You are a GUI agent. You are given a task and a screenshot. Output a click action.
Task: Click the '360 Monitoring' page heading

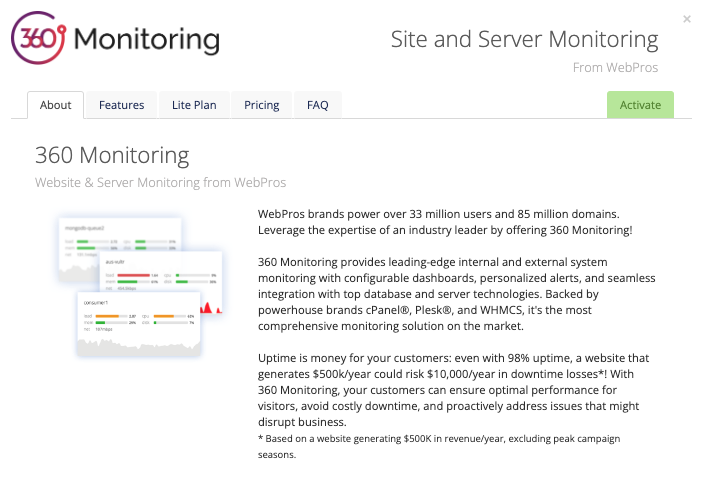pyautogui.click(x=112, y=156)
